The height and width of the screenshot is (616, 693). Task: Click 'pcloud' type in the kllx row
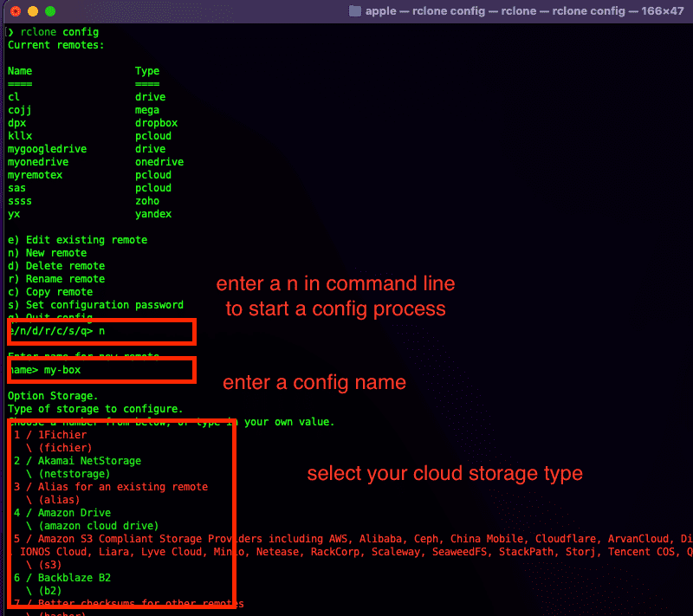tap(153, 136)
